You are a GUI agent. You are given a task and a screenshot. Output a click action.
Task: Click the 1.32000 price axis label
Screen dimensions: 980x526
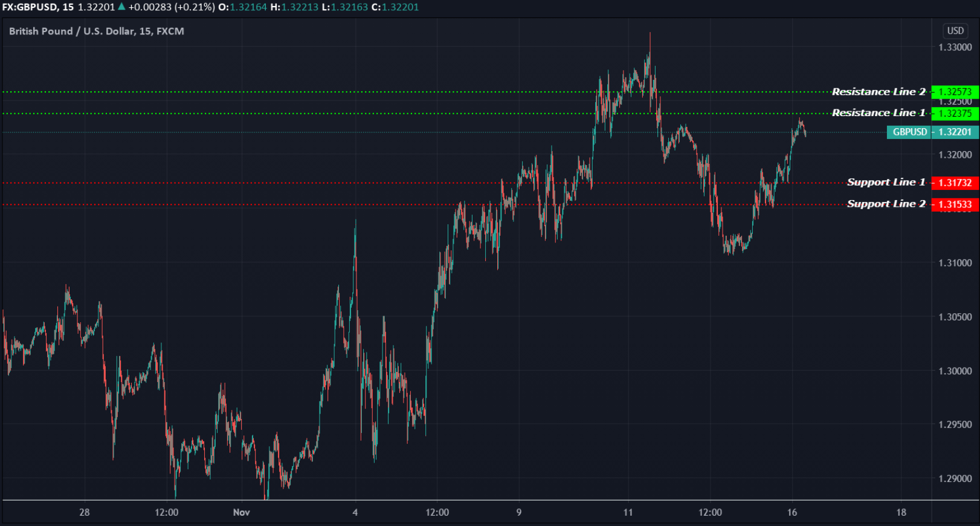click(955, 155)
